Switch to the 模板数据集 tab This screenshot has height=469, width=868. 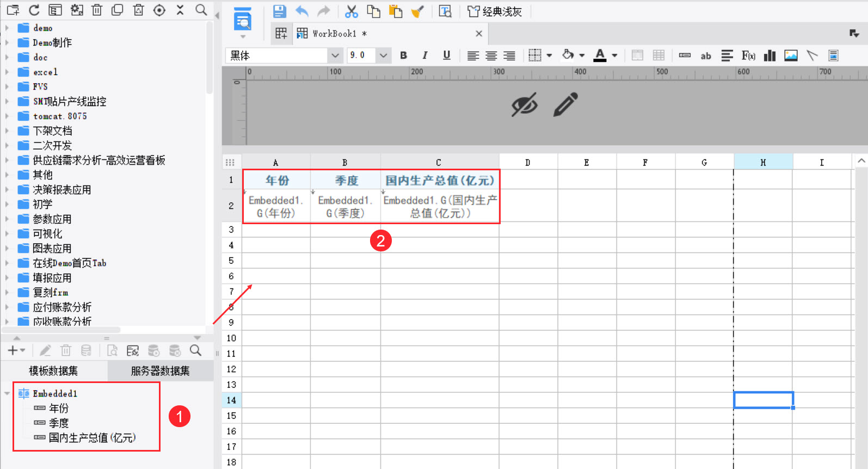click(53, 371)
